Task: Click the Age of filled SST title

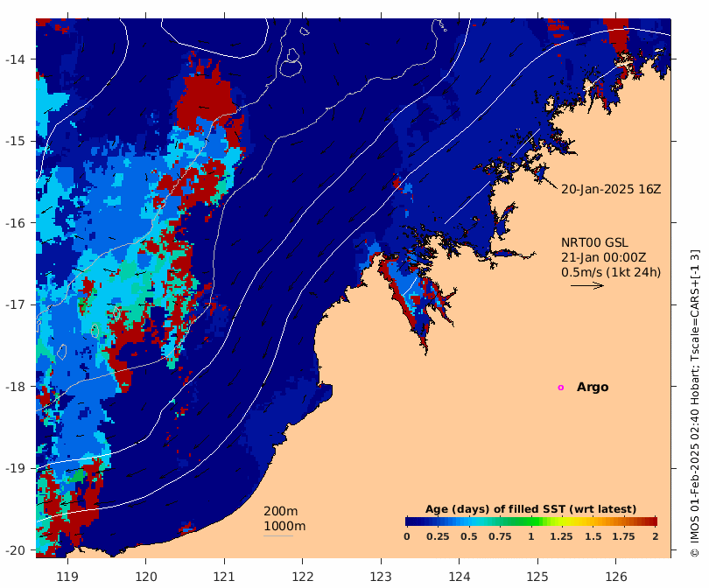Action: 530,509
